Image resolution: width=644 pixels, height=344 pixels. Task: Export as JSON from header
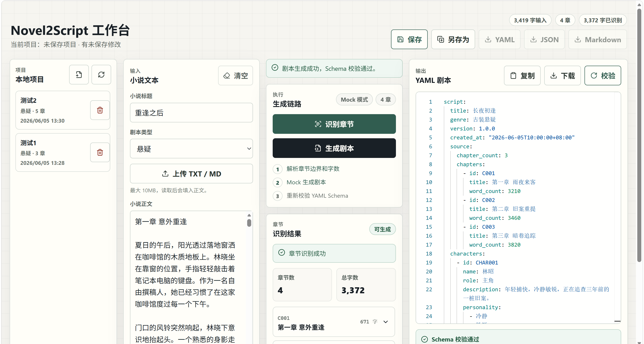click(x=544, y=40)
